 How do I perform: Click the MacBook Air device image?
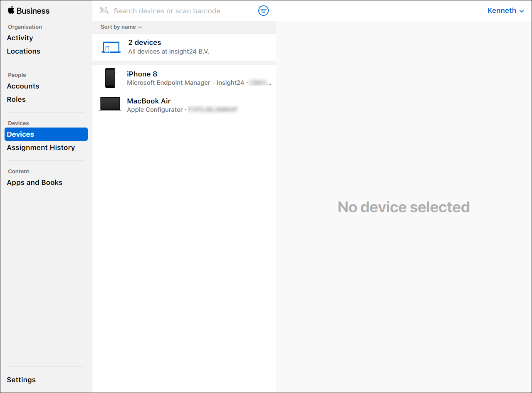(110, 104)
